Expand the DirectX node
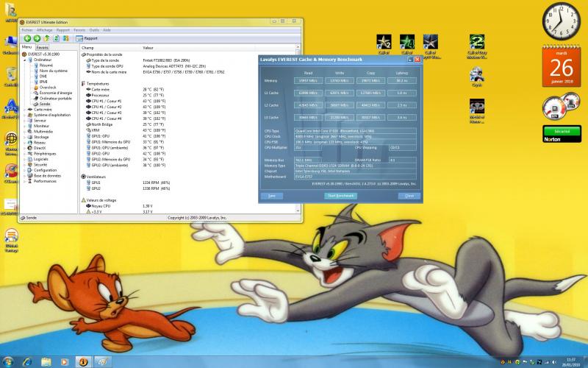 (x=25, y=148)
